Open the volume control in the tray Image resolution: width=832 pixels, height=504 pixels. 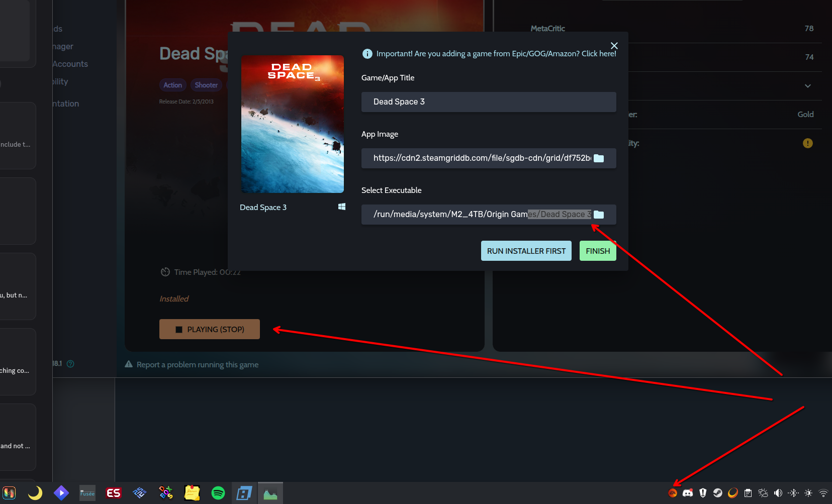pos(778,493)
